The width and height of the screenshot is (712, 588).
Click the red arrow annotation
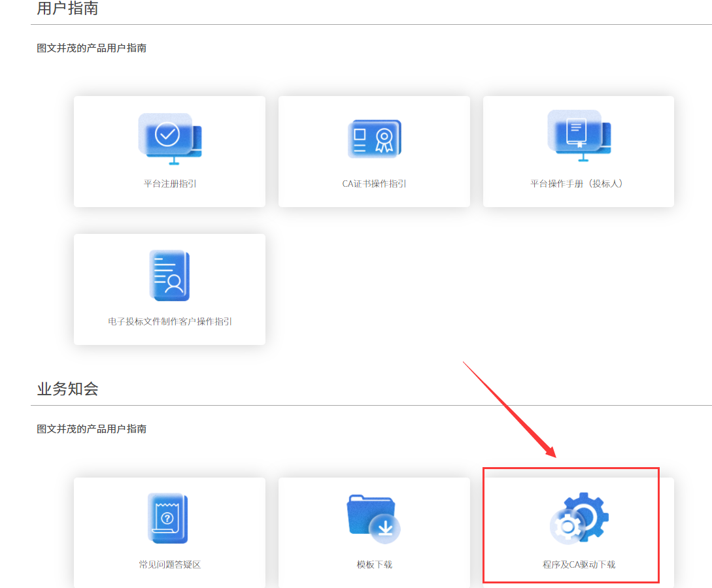click(x=509, y=409)
